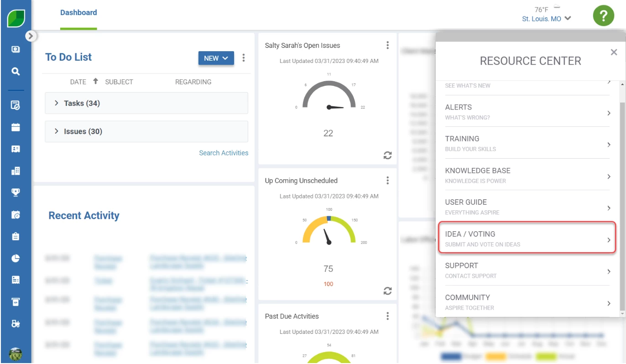Expand the Issues (30) group
626x364 pixels.
coord(146,131)
